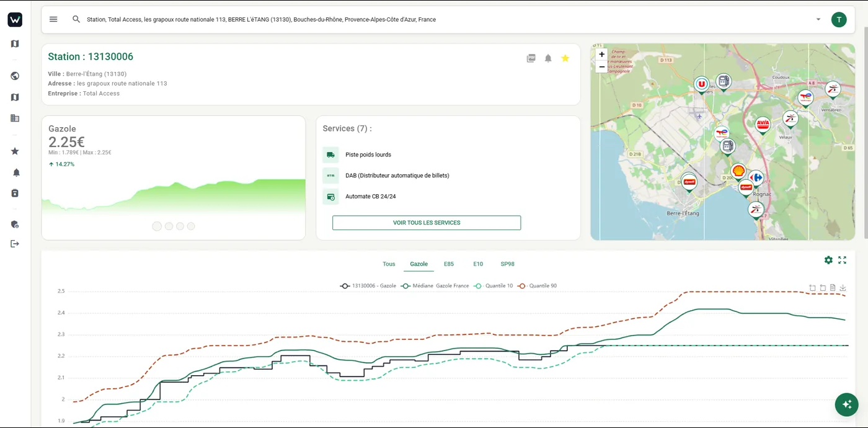868x428 pixels.
Task: Open chart settings gear icon
Action: click(x=828, y=260)
